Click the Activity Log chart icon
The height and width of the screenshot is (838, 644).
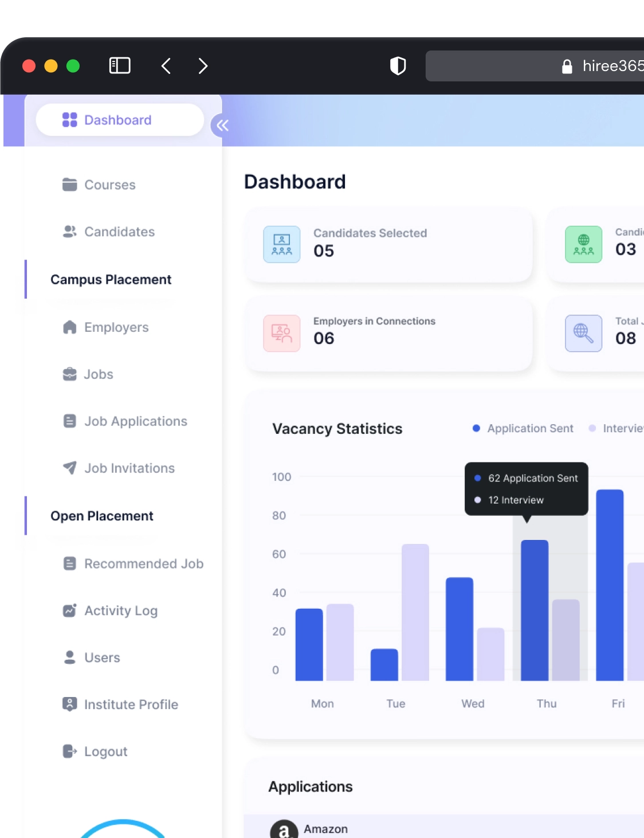(x=69, y=610)
